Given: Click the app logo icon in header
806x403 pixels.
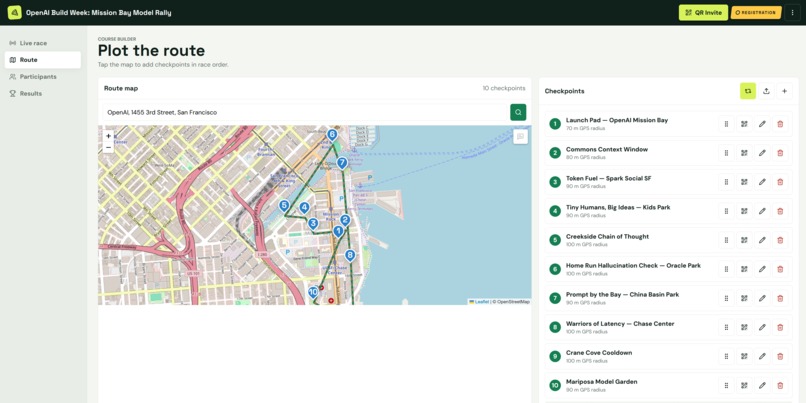Looking at the screenshot, I should pyautogui.click(x=14, y=12).
